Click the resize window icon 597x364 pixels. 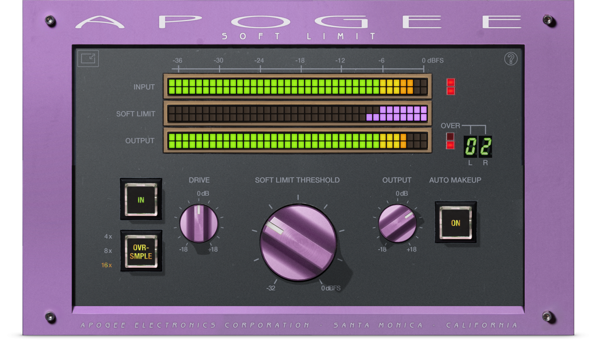point(88,58)
